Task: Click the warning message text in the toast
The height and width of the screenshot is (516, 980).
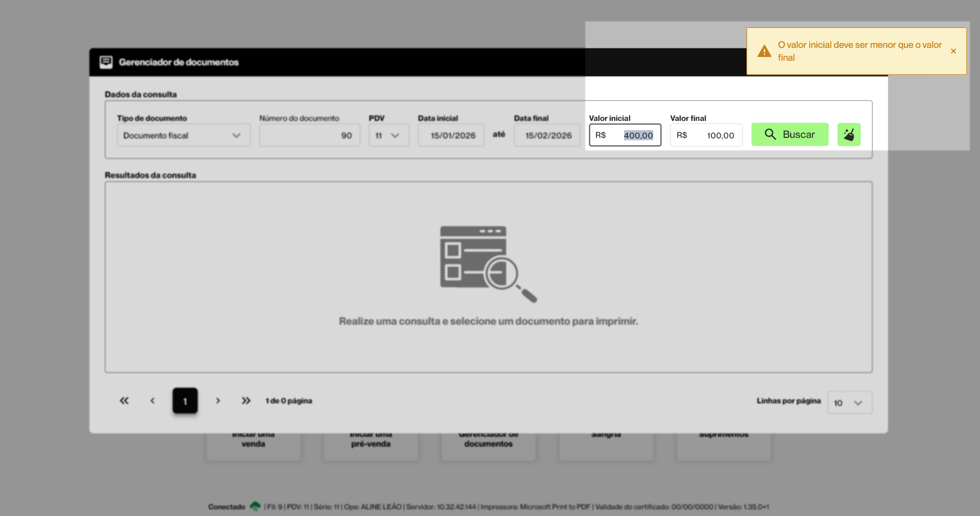Action: (x=860, y=51)
